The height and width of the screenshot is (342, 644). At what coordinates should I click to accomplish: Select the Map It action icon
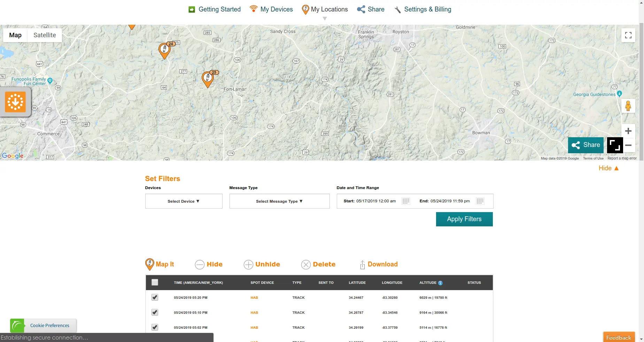pos(149,264)
